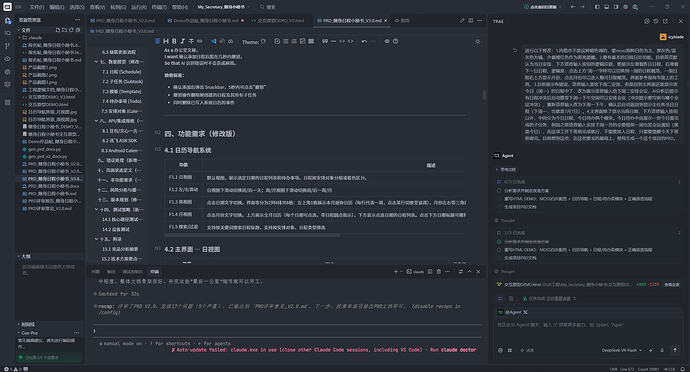This screenshot has height=372, width=690.
Task: Click the new file icon in explorer header
Action: 58,30
